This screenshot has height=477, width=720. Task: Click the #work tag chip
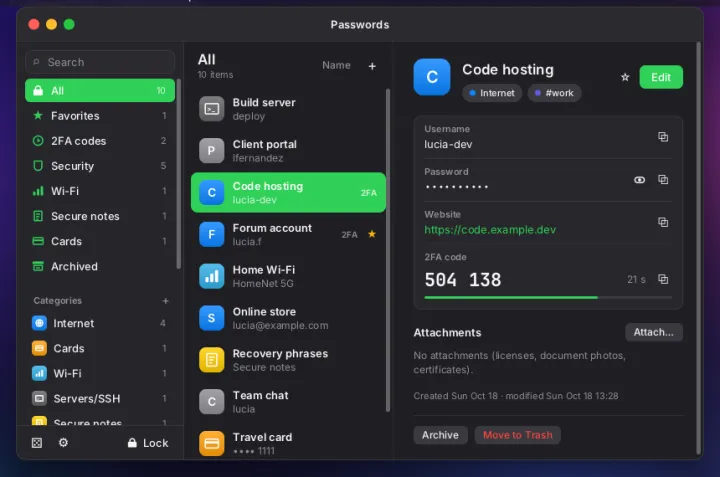(554, 93)
